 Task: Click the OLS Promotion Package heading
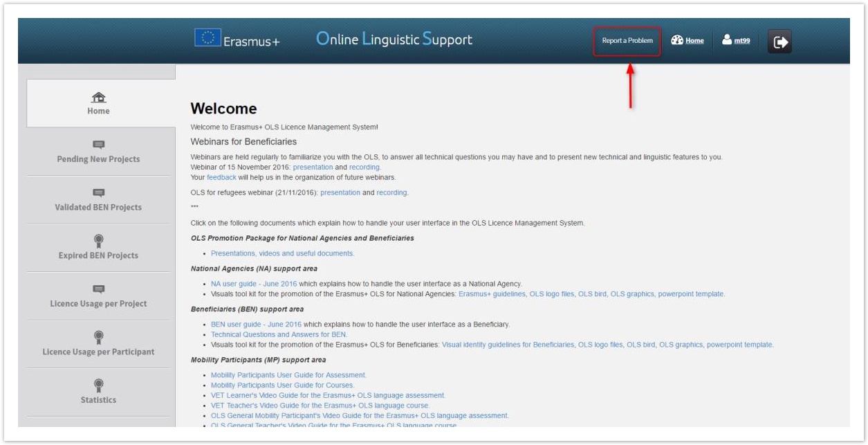click(302, 238)
